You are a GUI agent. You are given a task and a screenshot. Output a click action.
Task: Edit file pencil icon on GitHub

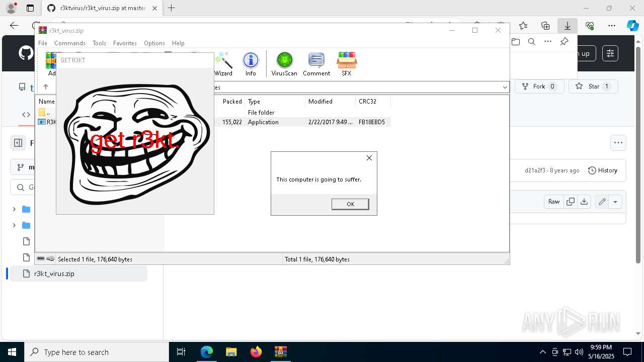pyautogui.click(x=602, y=202)
